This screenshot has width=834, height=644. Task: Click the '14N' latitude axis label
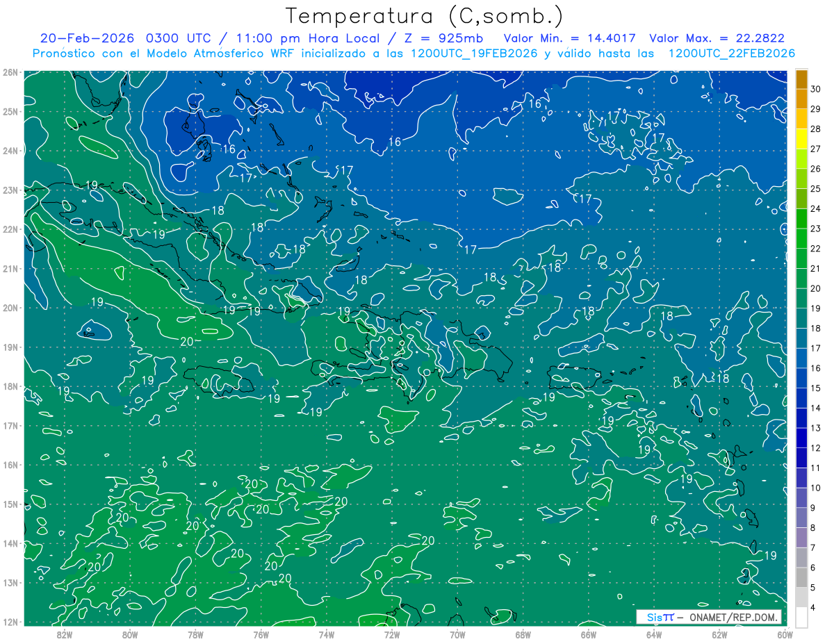click(x=10, y=543)
